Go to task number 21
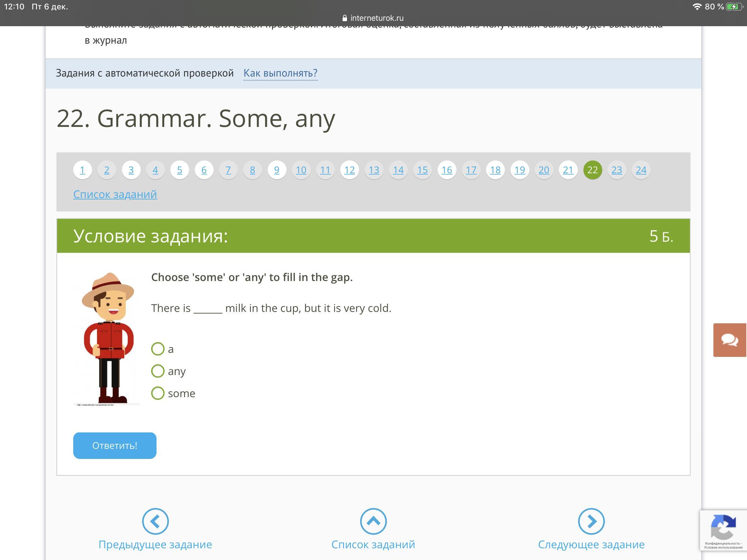The height and width of the screenshot is (560, 747). point(568,170)
